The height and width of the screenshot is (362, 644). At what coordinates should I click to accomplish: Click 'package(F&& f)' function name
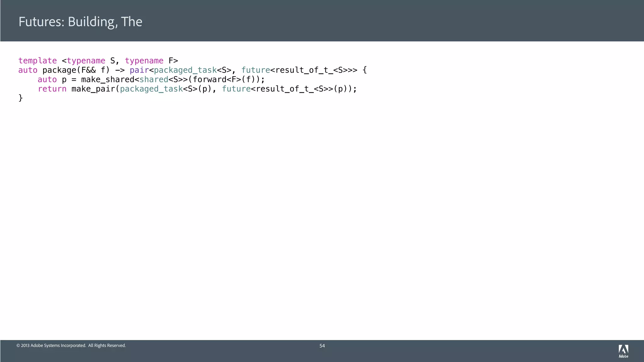click(x=76, y=70)
